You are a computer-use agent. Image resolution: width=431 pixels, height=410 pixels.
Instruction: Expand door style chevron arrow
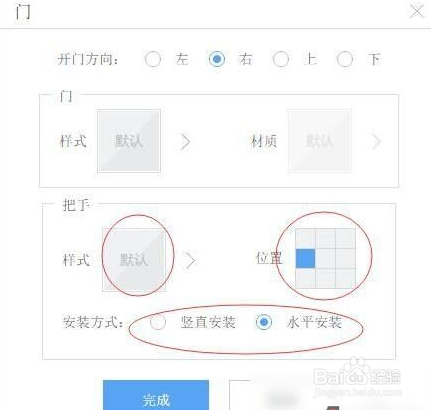[186, 142]
